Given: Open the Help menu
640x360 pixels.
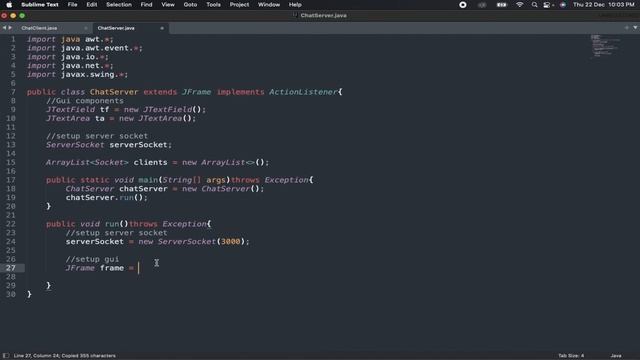Looking at the screenshot, I should click(x=295, y=5).
